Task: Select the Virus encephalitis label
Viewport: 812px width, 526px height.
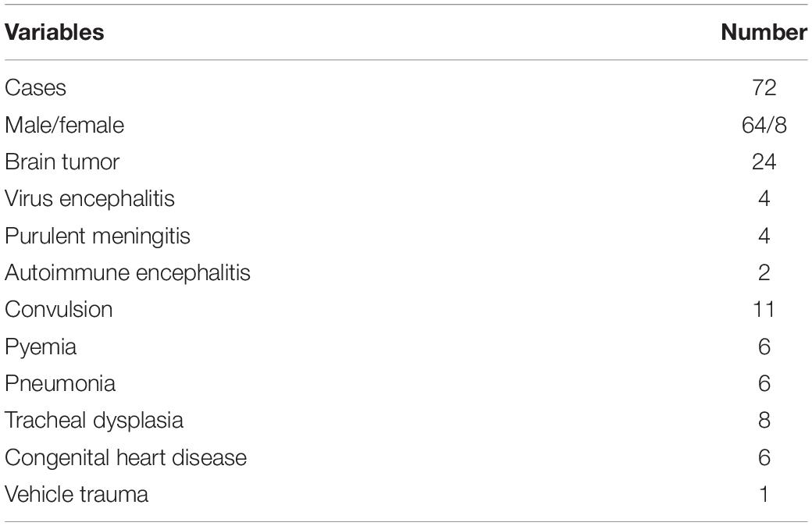Action: [90, 199]
